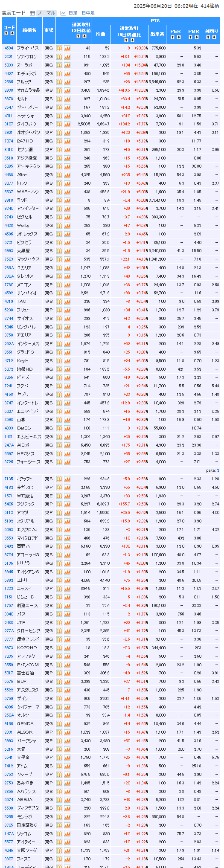Go to page 2 link
The height and width of the screenshot is (868, 224).
pyautogui.click(x=218, y=470)
